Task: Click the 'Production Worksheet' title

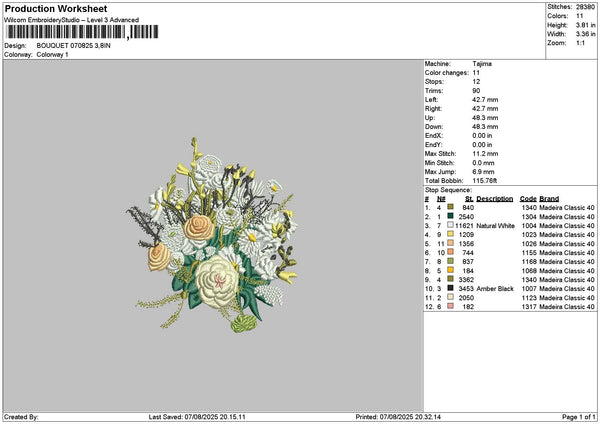Action: (56, 9)
